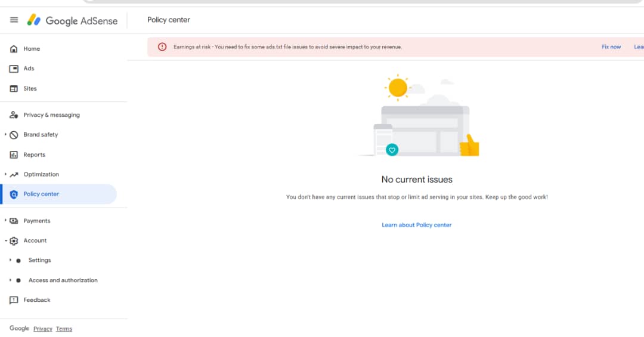Open the Reports menu item
644x337 pixels.
click(x=34, y=154)
